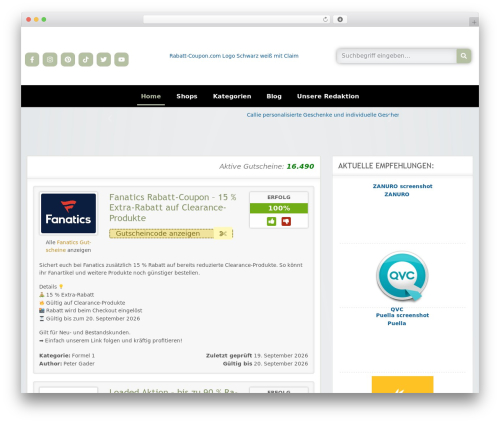Open the Blog menu item
The image size is (500, 423).
coord(274,96)
